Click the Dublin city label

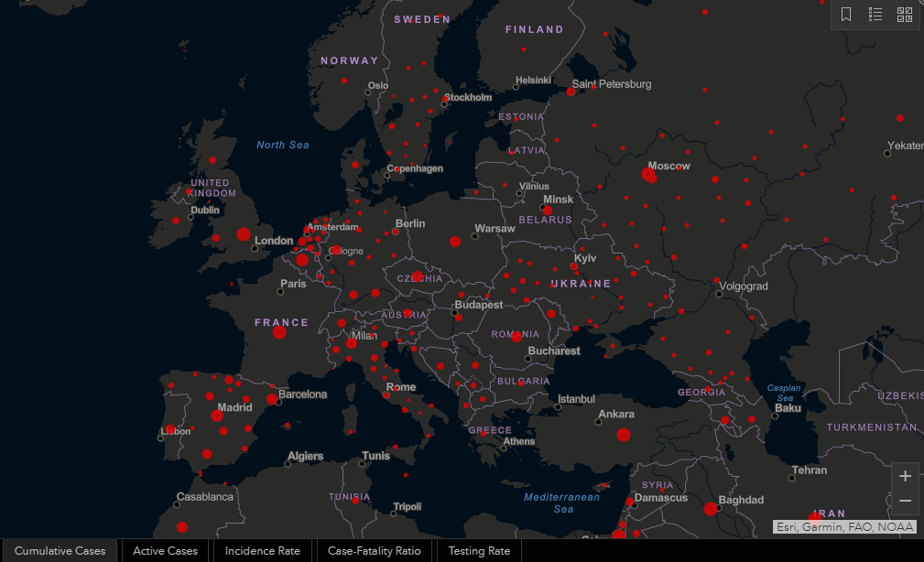(x=204, y=211)
